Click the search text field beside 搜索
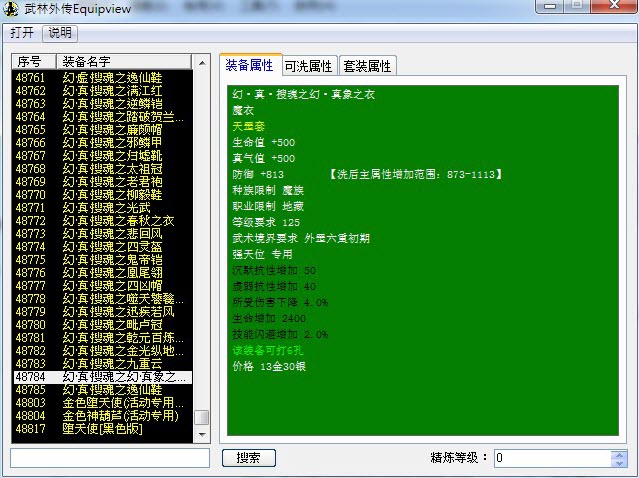This screenshot has width=639, height=478. pos(110,458)
